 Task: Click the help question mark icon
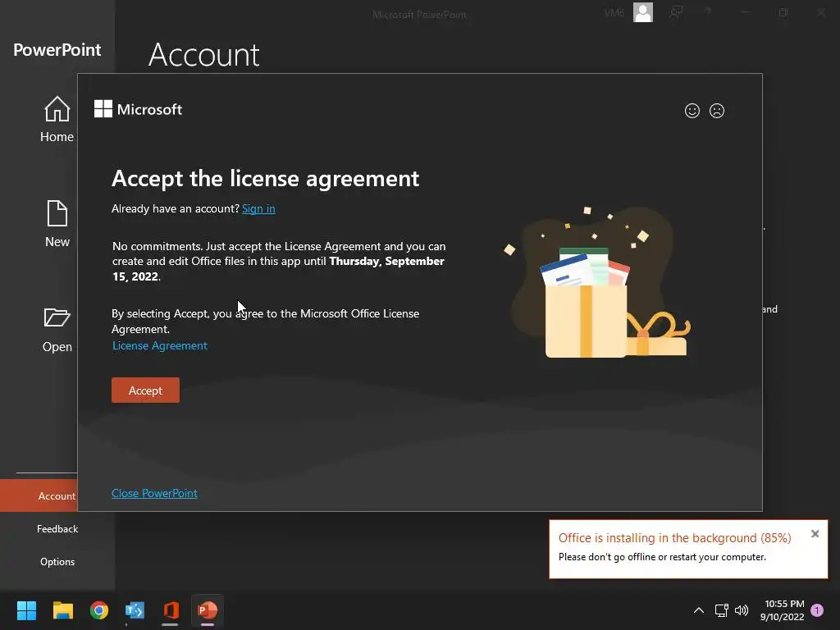pos(708,12)
